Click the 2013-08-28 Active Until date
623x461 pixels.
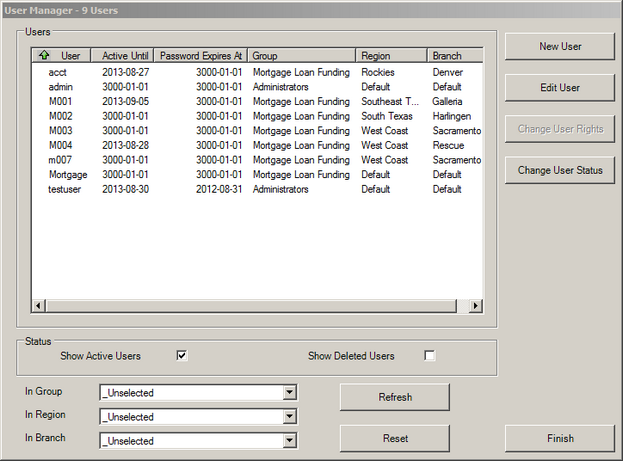tap(126, 145)
